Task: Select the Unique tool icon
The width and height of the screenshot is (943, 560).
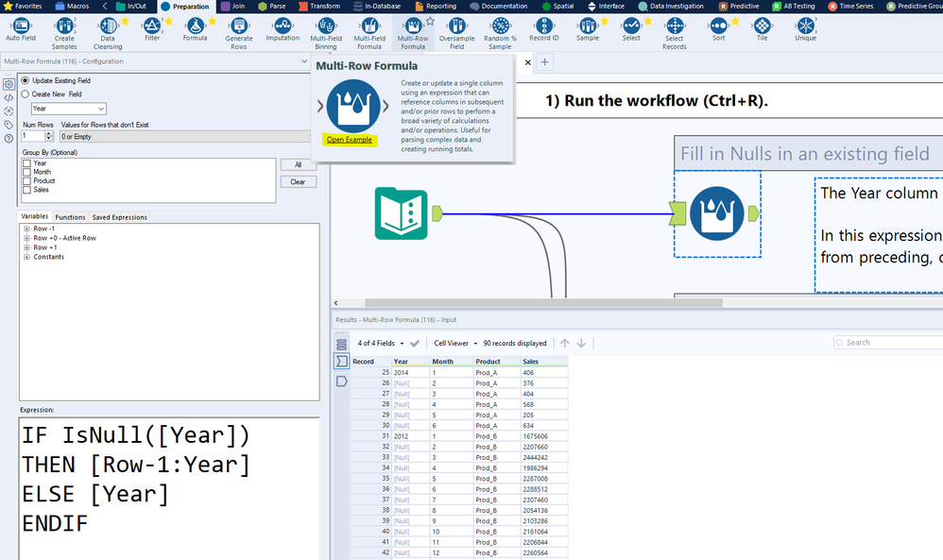Action: tap(806, 25)
